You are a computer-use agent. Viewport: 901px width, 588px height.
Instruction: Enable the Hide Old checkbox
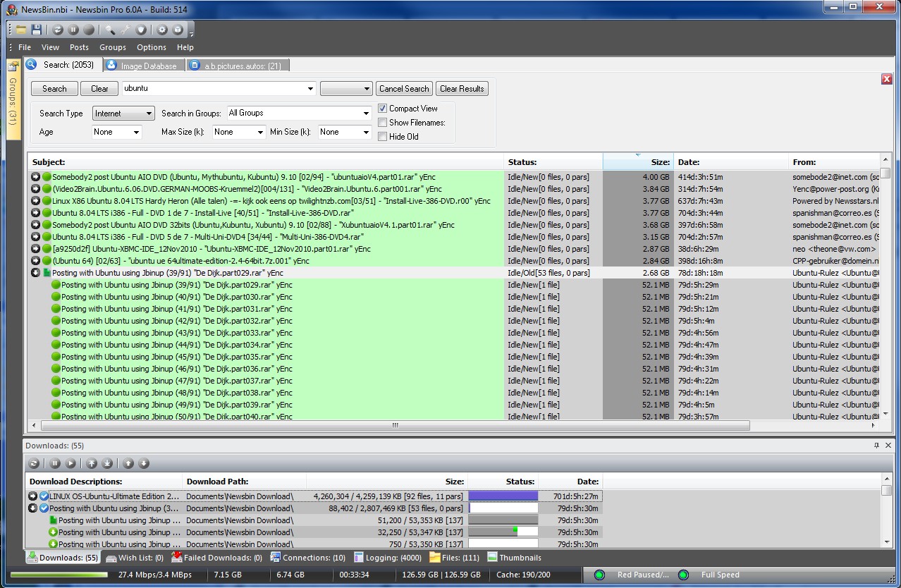click(382, 137)
